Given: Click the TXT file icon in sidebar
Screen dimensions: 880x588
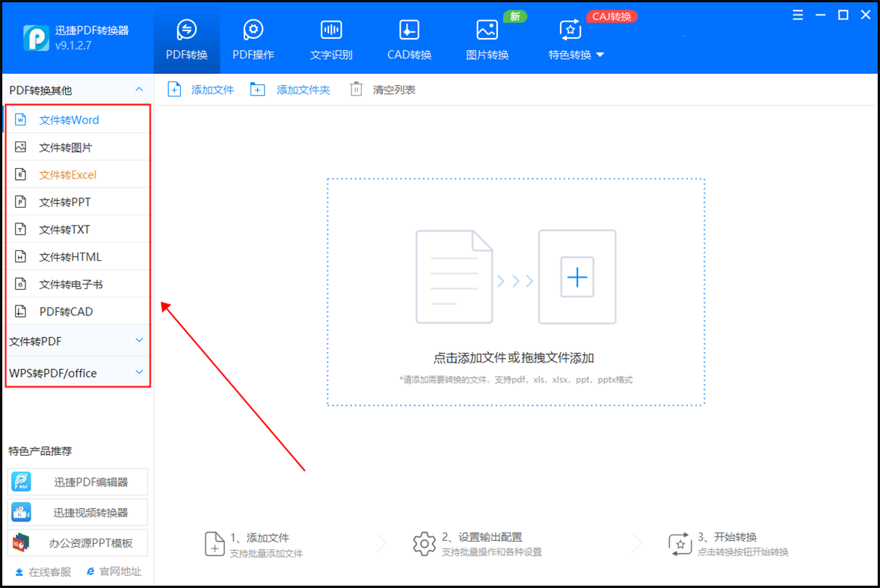Looking at the screenshot, I should tap(21, 229).
